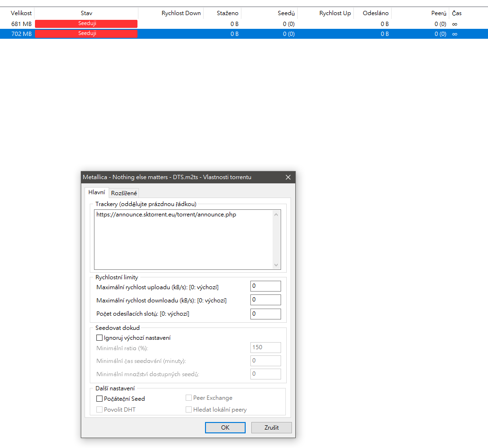This screenshot has width=488, height=448.
Task: Sort by the Stav column header
Action: pos(86,13)
